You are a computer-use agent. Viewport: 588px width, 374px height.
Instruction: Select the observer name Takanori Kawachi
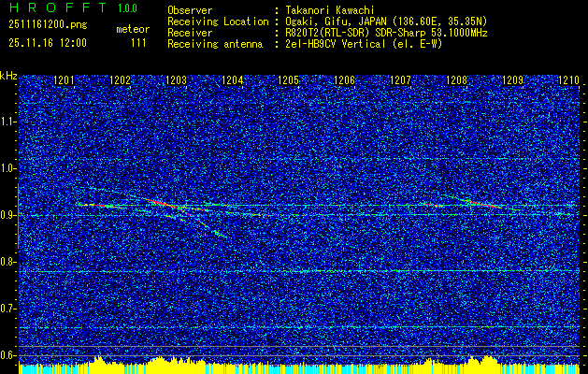(329, 10)
